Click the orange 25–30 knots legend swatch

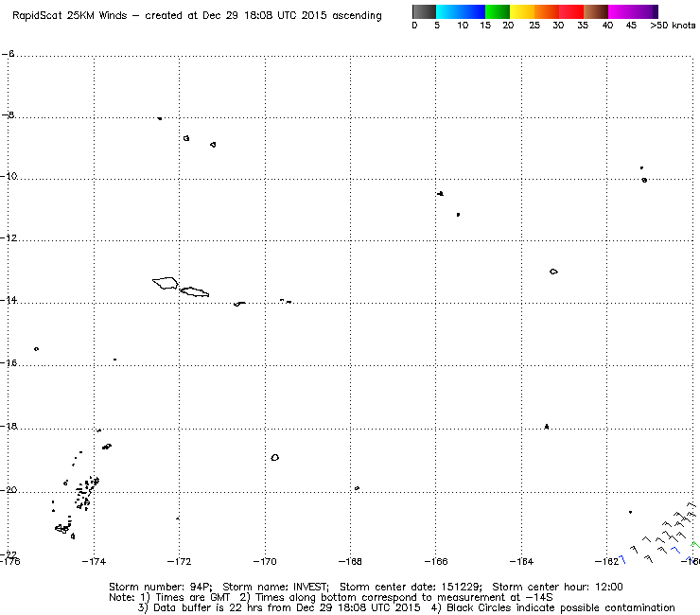(547, 11)
